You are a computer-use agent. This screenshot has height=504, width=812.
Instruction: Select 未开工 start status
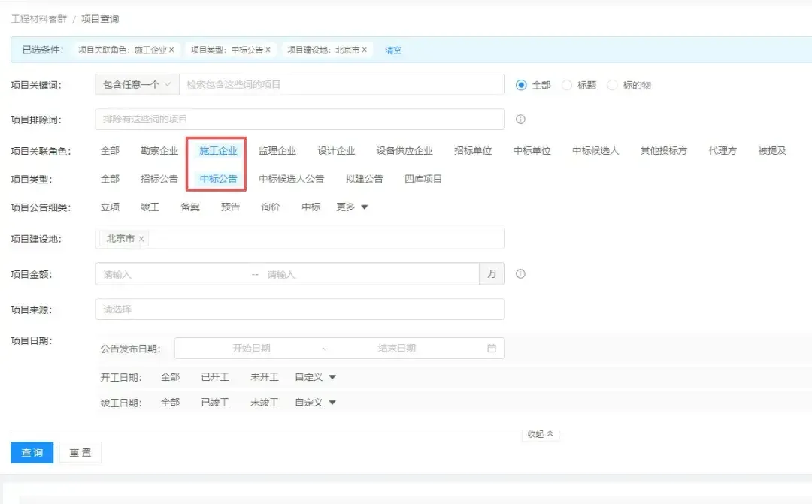[264, 377]
